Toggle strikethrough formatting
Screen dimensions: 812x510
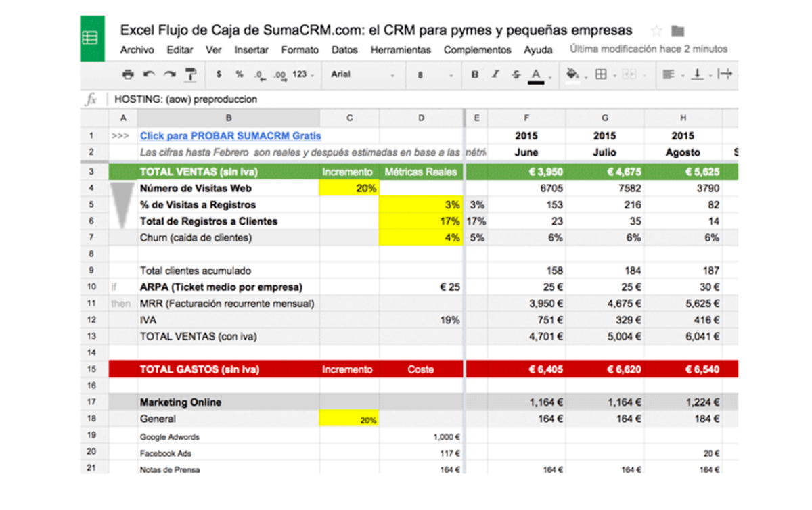[x=516, y=74]
